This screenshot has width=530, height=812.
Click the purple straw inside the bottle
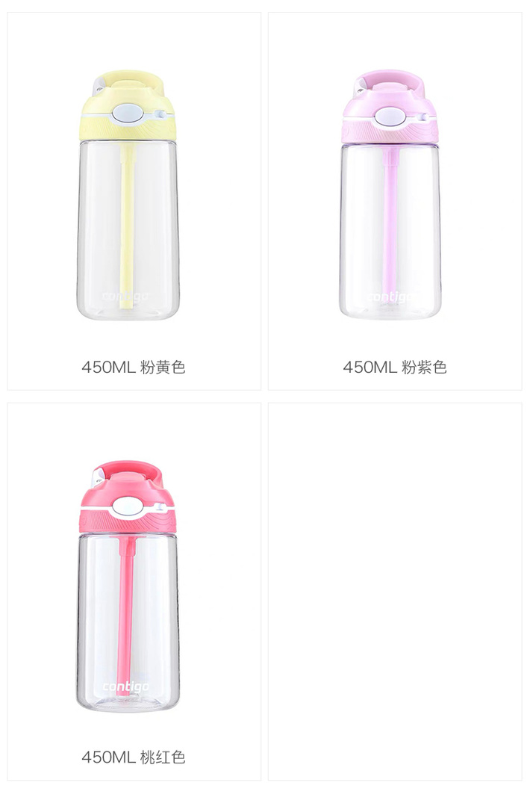click(390, 223)
